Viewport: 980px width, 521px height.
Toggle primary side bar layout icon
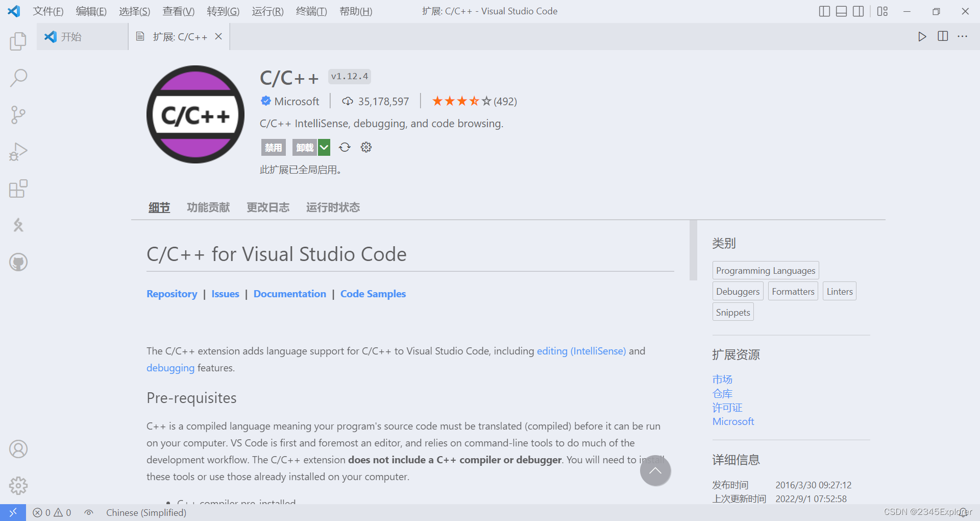[824, 11]
